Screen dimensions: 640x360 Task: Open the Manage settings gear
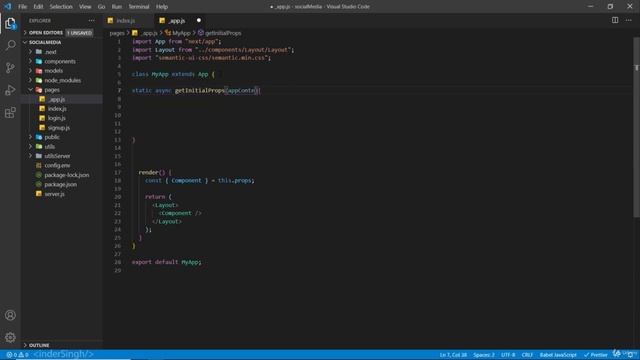pyautogui.click(x=10, y=338)
